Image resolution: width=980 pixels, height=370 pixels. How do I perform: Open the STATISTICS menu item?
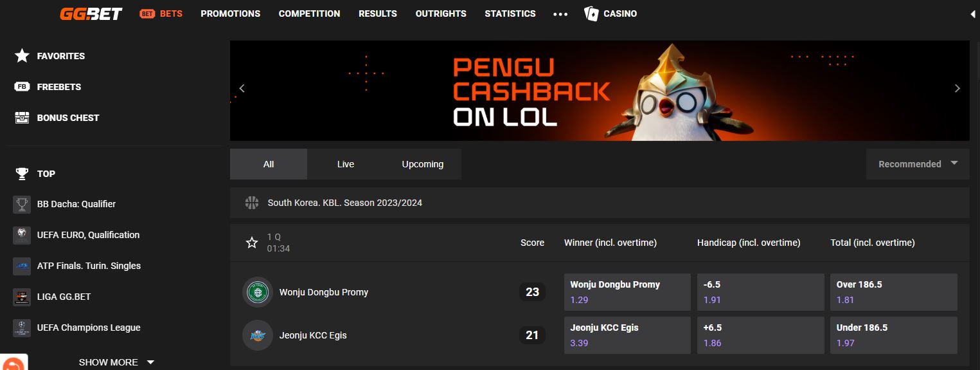click(x=510, y=14)
